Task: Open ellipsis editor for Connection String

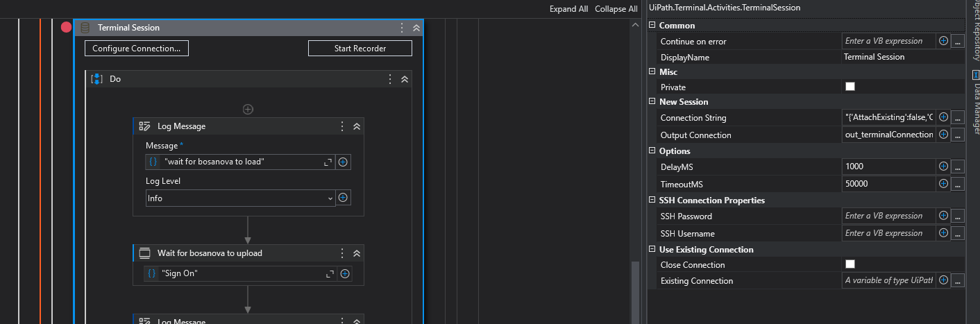Action: (958, 117)
